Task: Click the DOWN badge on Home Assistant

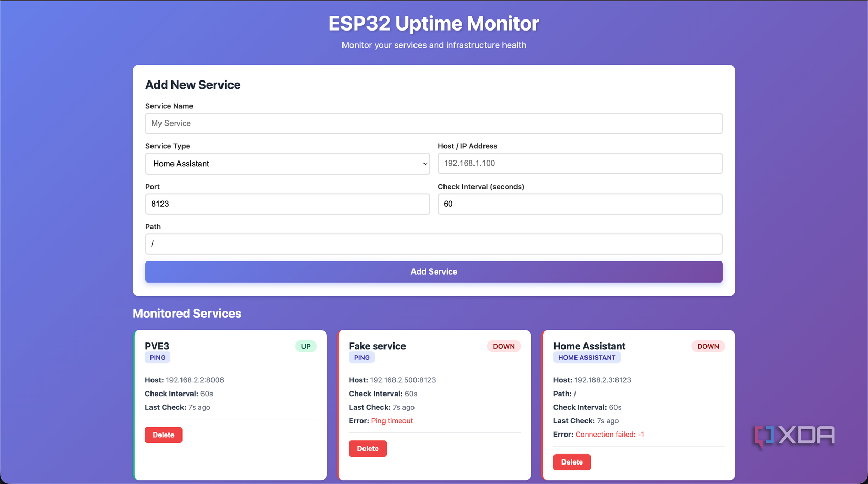Action: pyautogui.click(x=708, y=346)
